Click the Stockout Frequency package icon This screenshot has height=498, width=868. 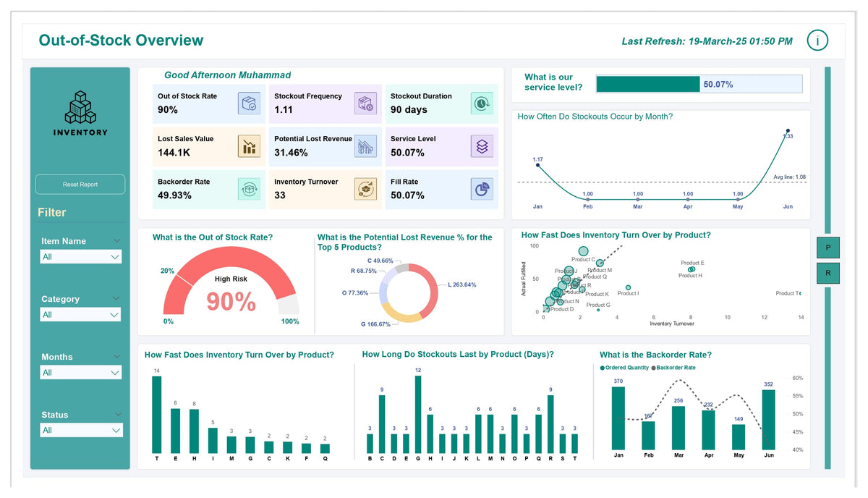(365, 103)
